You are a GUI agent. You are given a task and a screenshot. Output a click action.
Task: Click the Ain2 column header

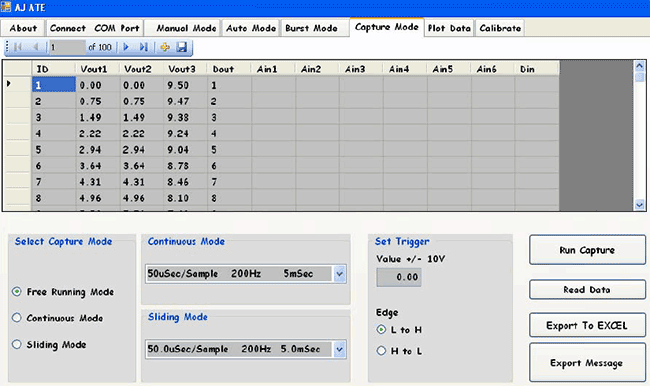click(317, 69)
